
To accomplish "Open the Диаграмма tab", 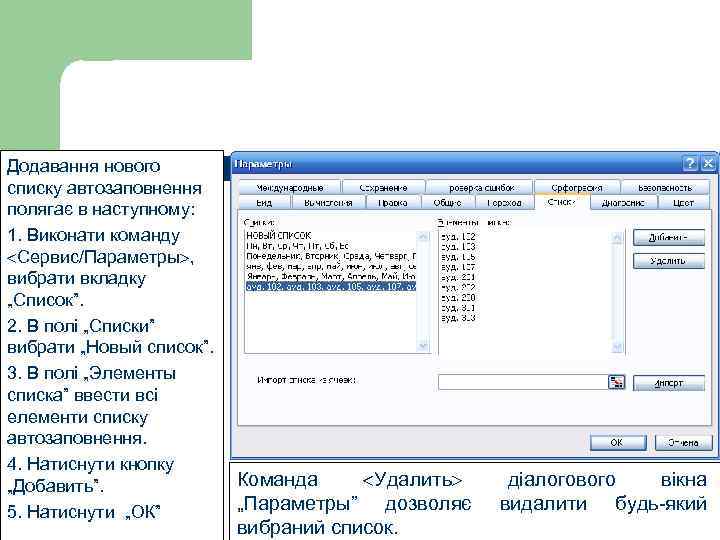I will 623,202.
